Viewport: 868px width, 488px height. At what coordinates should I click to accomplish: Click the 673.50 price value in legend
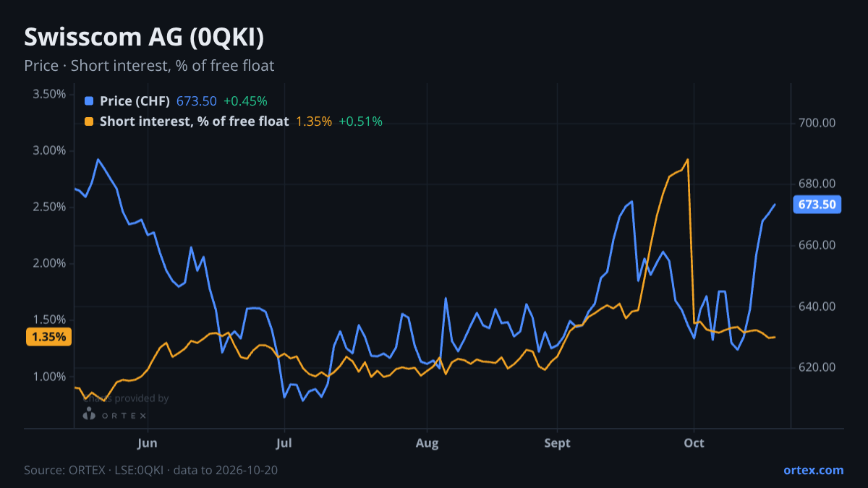pos(196,101)
